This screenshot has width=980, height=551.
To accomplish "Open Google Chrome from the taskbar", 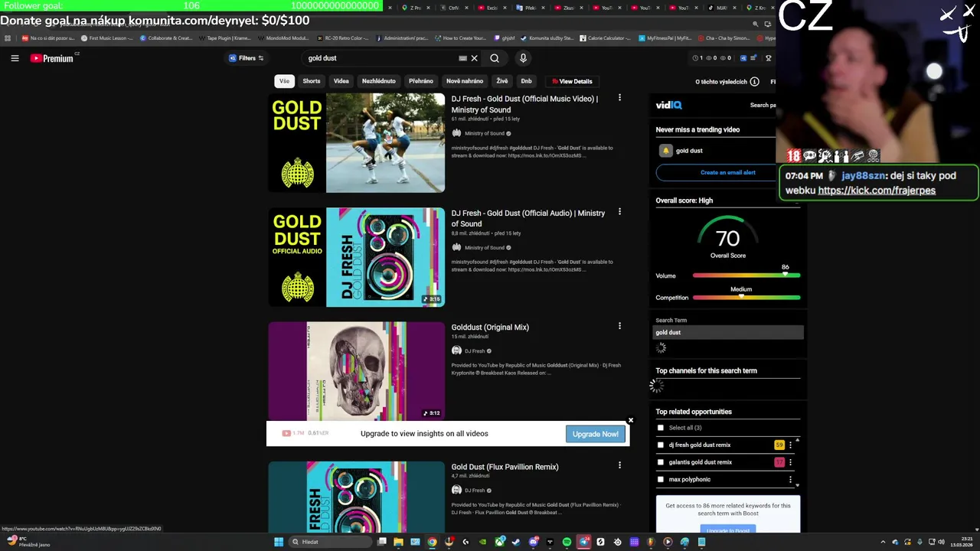I will coord(432,542).
